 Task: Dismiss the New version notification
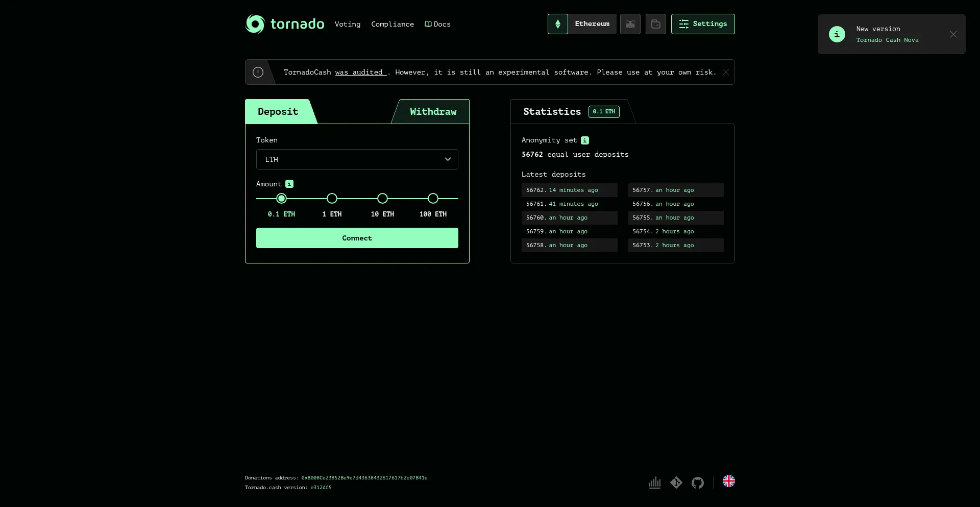point(953,34)
